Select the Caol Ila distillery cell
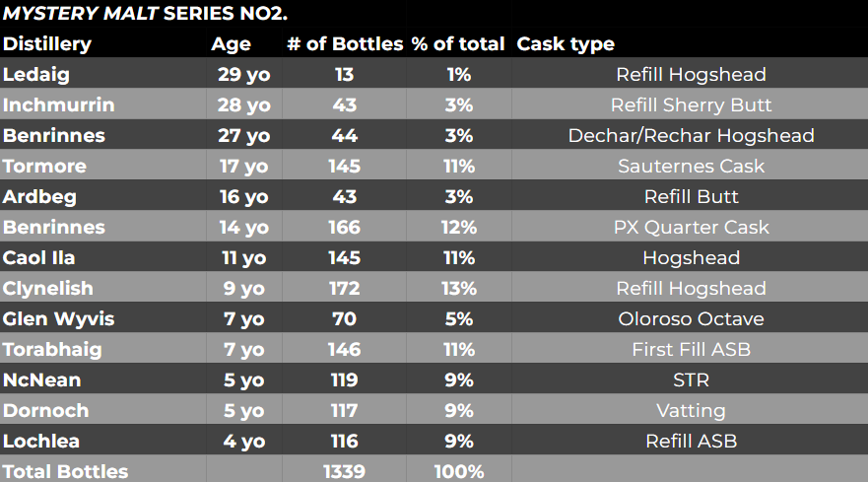Viewport: 868px width, 482px height. coord(39,258)
